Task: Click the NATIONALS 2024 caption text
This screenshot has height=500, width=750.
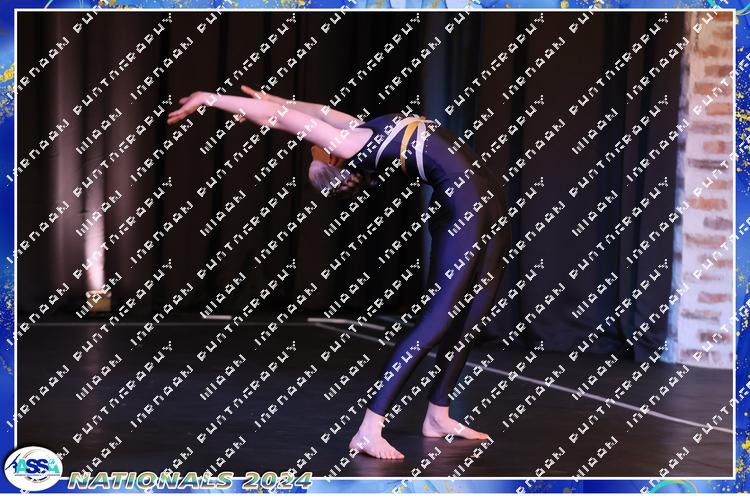Action: (190, 480)
